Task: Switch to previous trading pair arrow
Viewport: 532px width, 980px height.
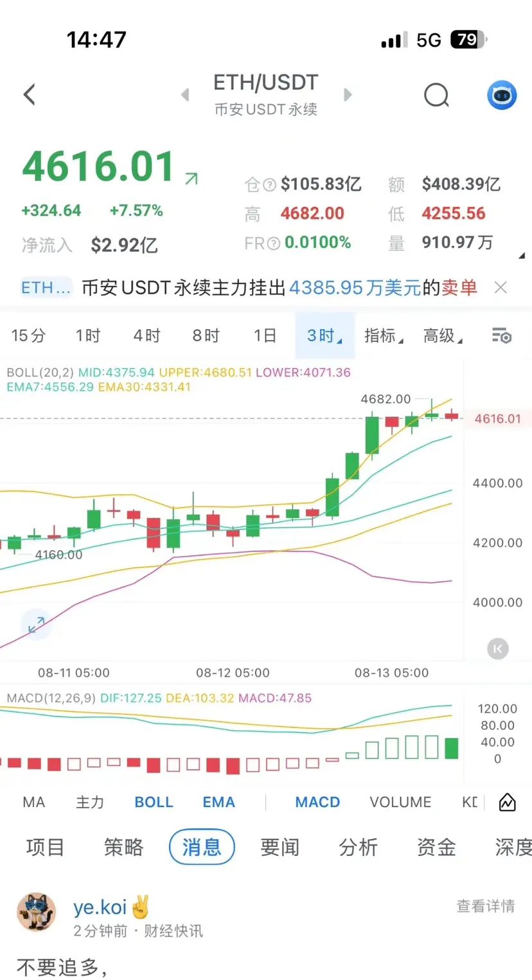Action: click(x=185, y=95)
